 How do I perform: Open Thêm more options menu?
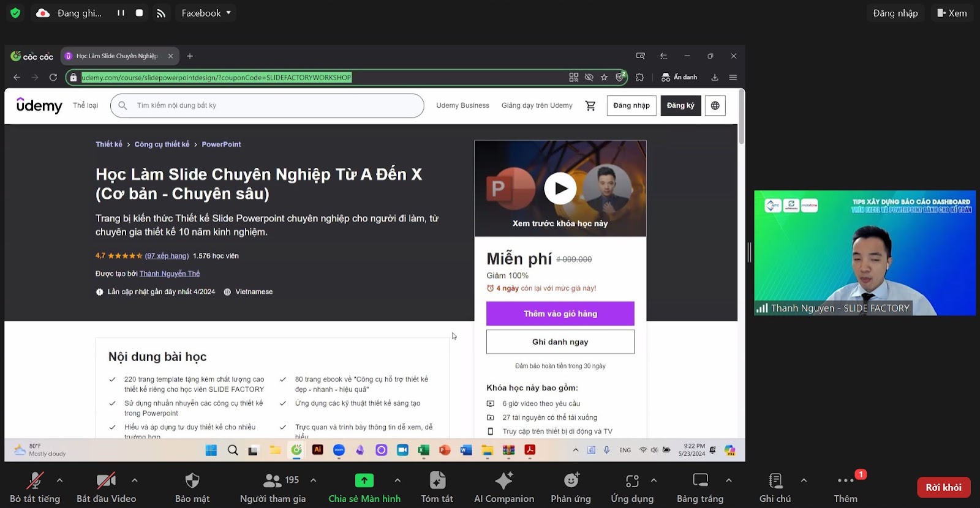[845, 487]
